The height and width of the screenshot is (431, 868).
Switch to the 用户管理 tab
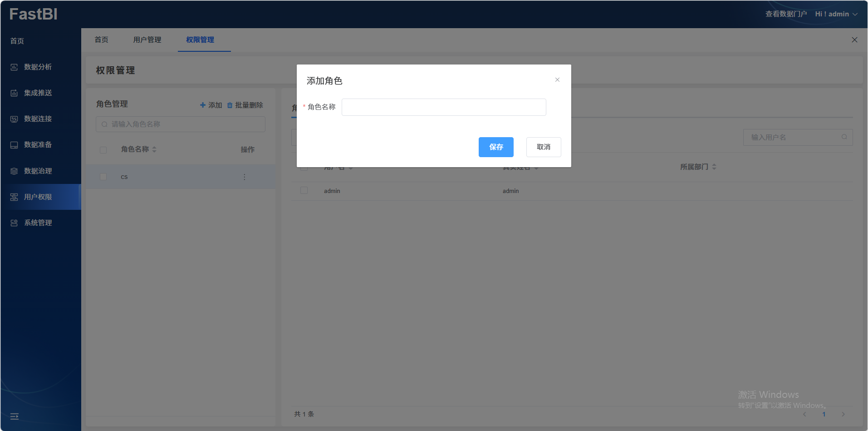(147, 40)
